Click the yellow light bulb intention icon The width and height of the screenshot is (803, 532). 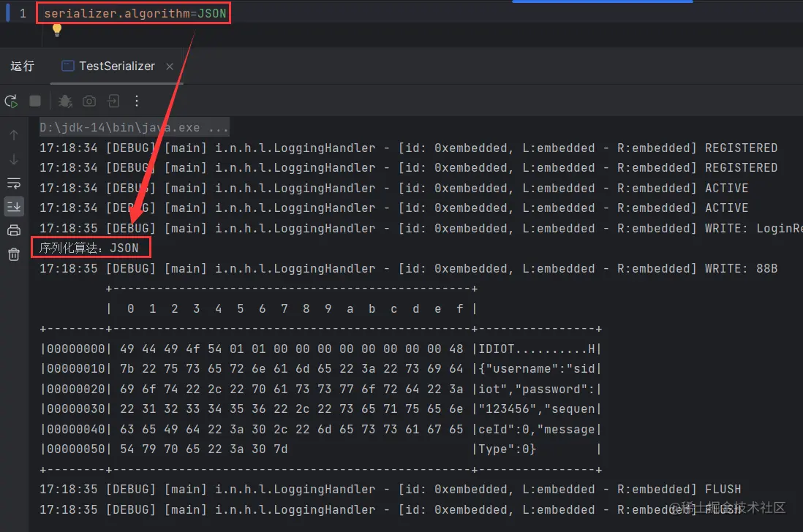[57, 30]
